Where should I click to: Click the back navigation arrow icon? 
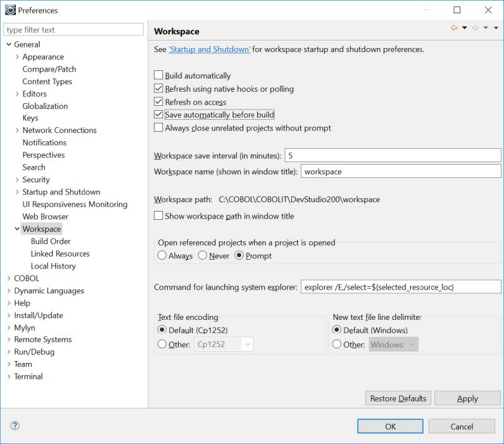click(454, 28)
